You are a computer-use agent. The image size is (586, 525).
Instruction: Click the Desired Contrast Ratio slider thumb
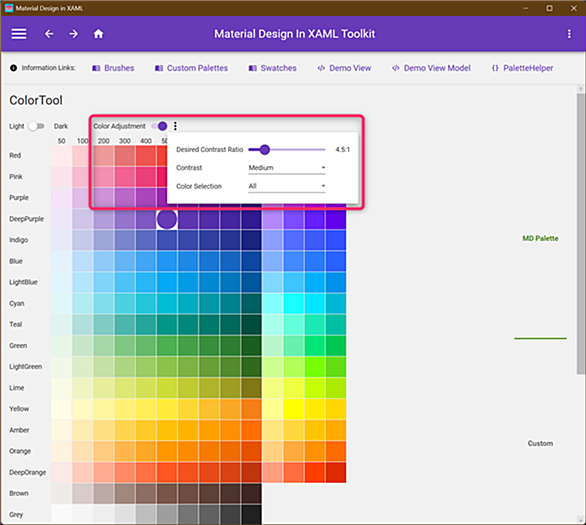(x=265, y=149)
